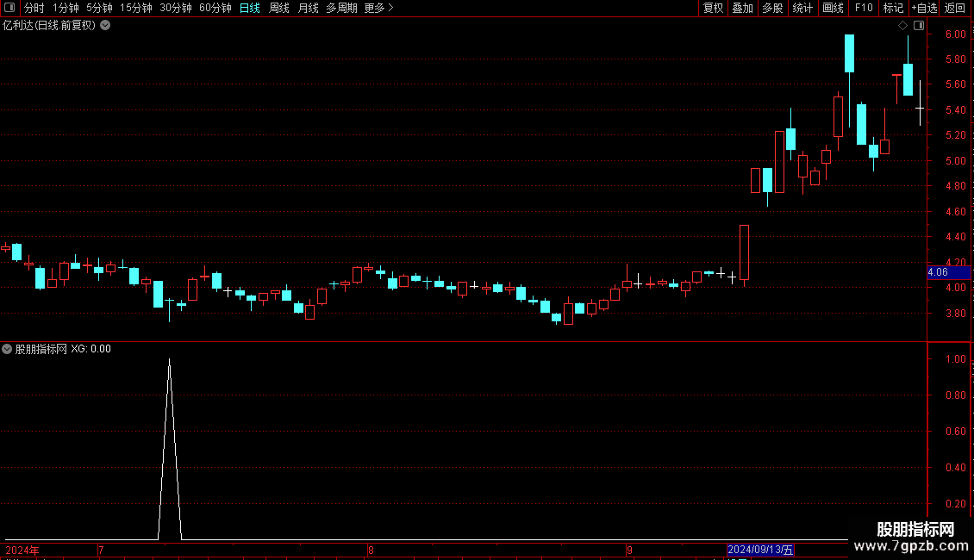974x560 pixels.
Task: Toggle the side panel icon in chart corner
Action: (x=919, y=26)
